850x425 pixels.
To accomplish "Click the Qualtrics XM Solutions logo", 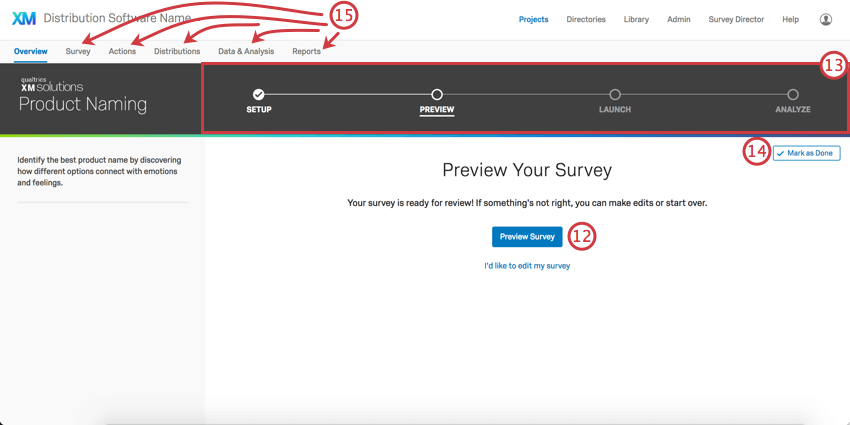I will (51, 85).
